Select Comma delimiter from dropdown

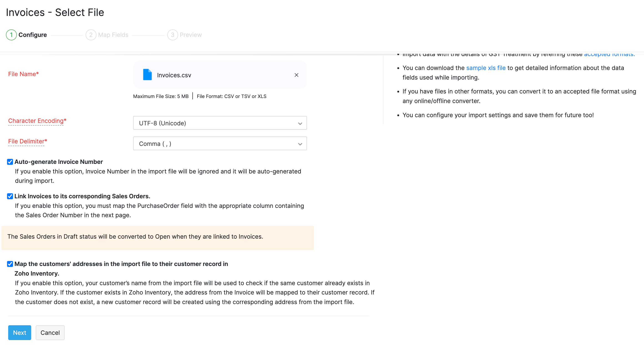click(219, 143)
